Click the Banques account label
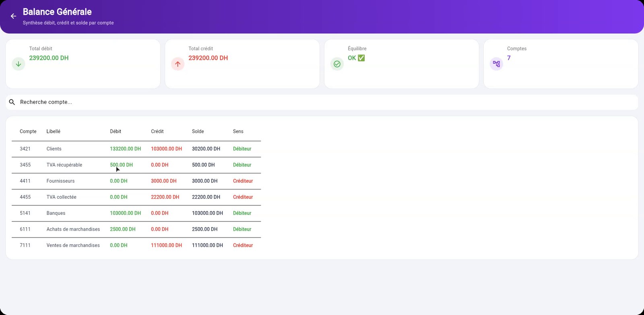The image size is (644, 315). (x=56, y=213)
